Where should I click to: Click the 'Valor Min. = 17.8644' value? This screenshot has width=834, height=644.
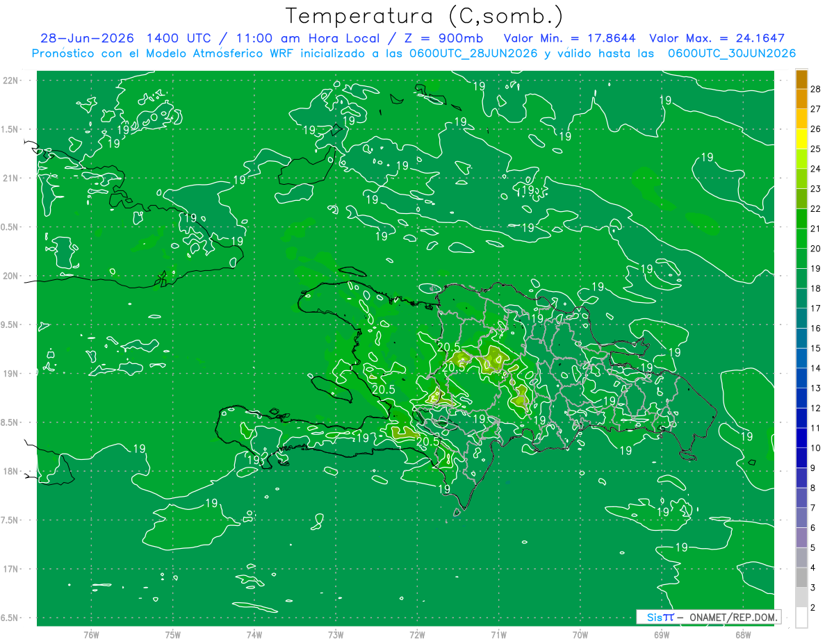click(570, 38)
